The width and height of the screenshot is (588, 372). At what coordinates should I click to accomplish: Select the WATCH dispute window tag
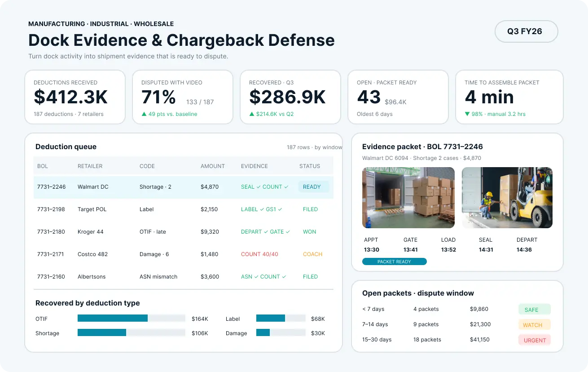click(x=534, y=325)
